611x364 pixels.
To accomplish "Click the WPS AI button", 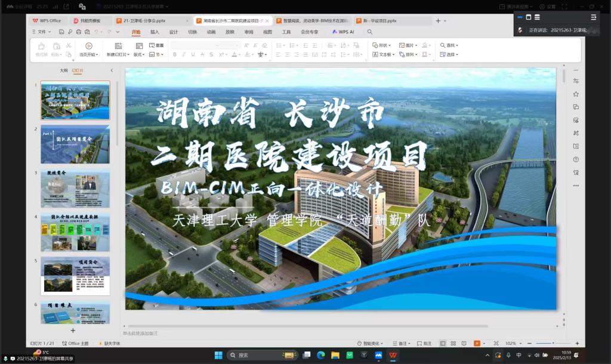I will 343,32.
